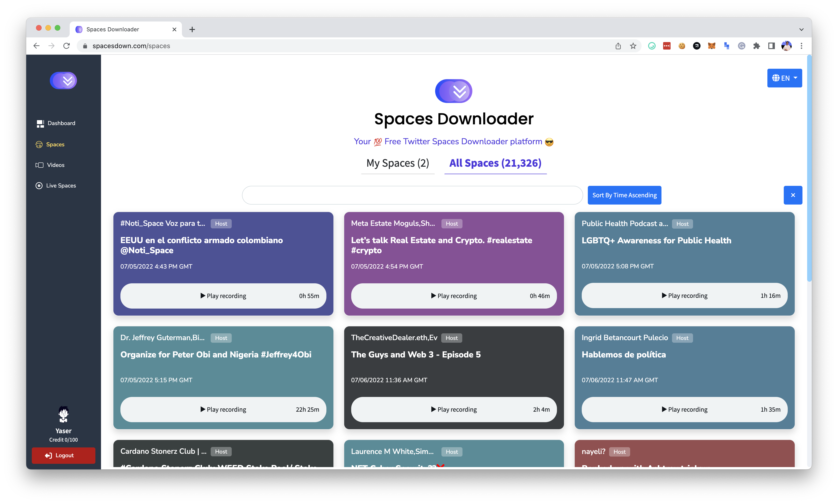The height and width of the screenshot is (504, 838).
Task: Open the blue squares extension icon
Action: [x=726, y=46]
